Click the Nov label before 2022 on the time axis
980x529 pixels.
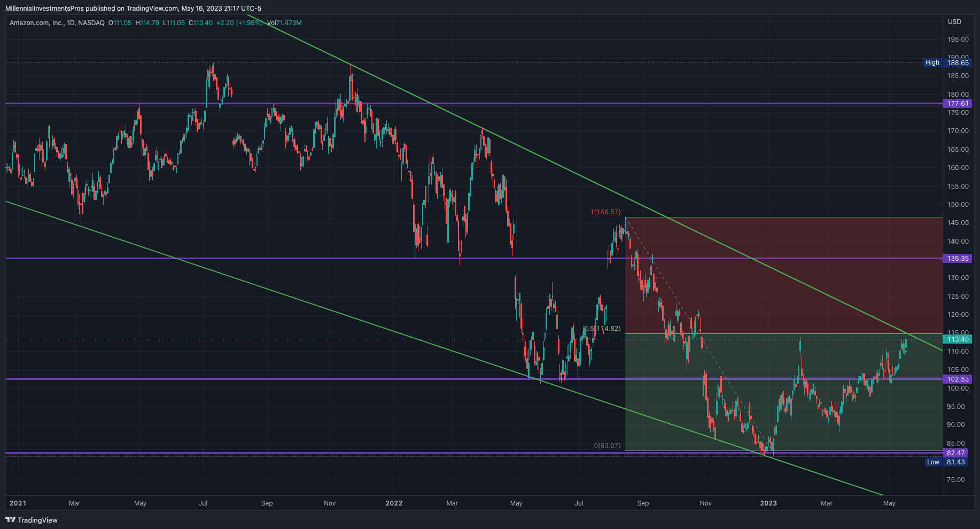click(x=330, y=503)
